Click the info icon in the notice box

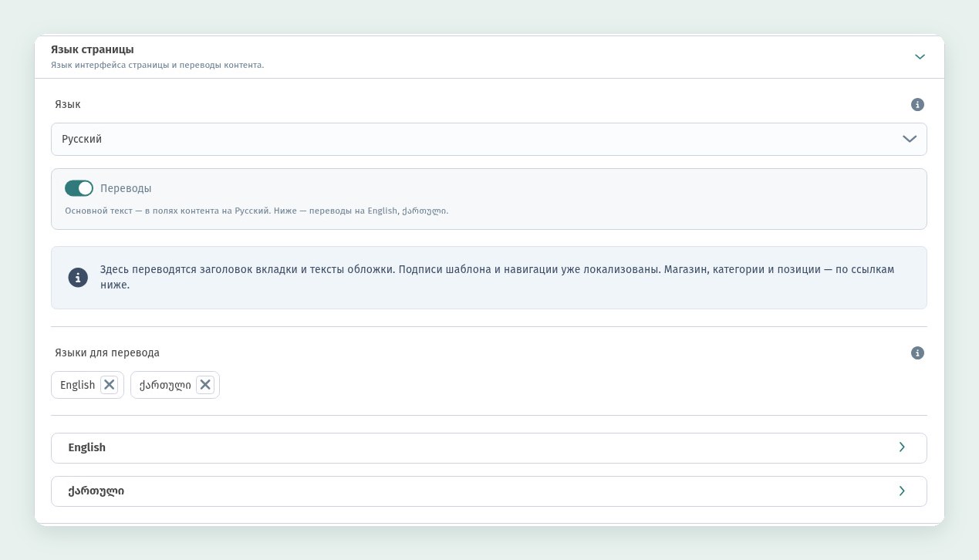[78, 278]
